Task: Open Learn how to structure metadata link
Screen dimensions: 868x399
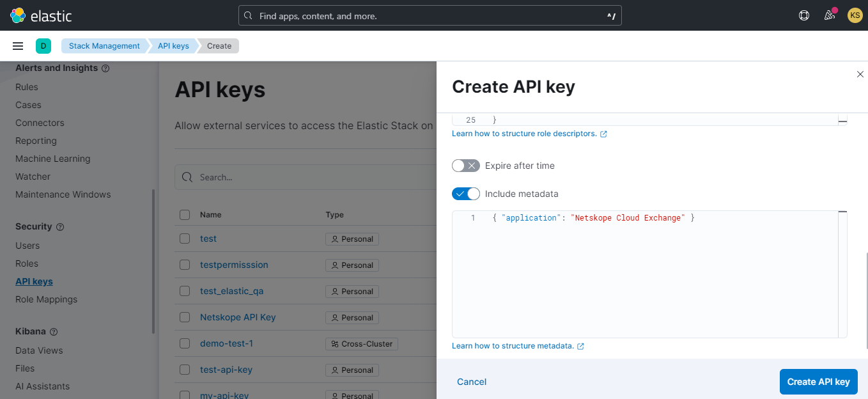Action: 513,346
